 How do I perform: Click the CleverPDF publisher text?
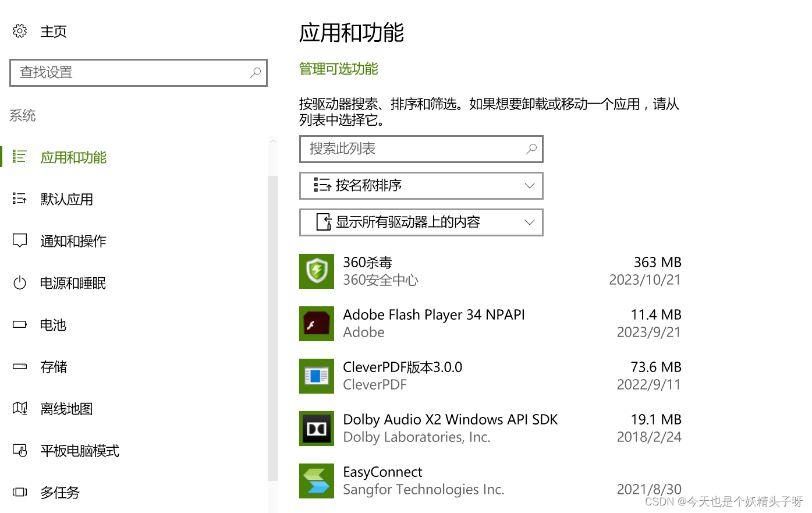[x=375, y=384]
